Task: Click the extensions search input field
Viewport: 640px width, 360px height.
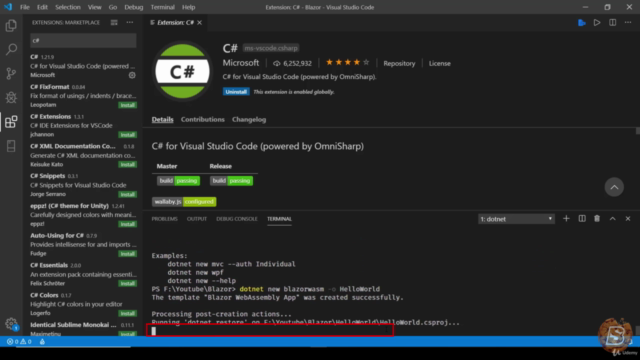Action: (83, 40)
